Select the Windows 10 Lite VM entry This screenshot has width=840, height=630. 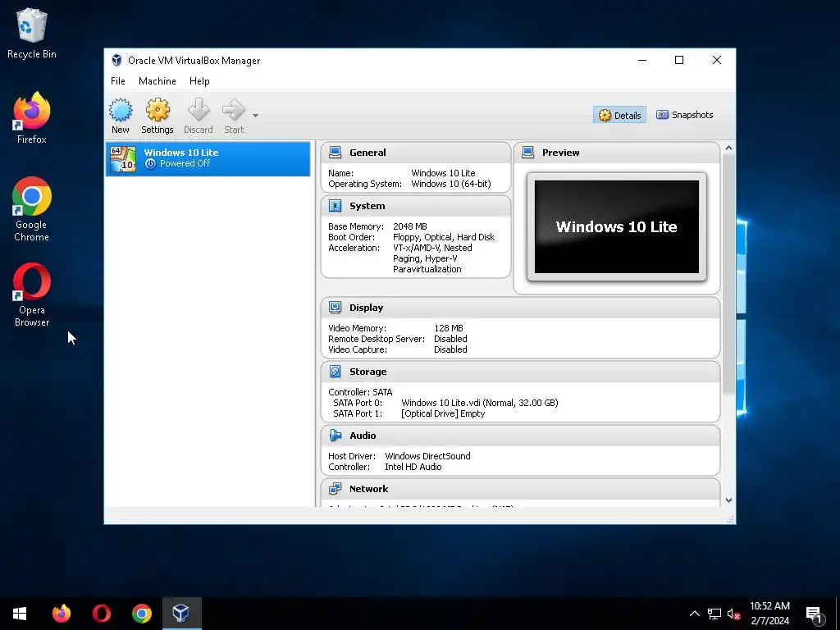(208, 158)
